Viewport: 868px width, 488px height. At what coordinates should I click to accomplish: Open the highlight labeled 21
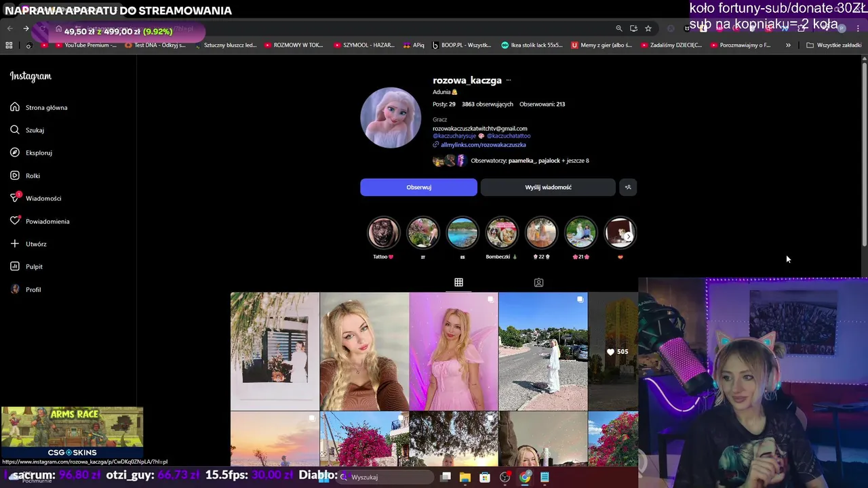(581, 233)
